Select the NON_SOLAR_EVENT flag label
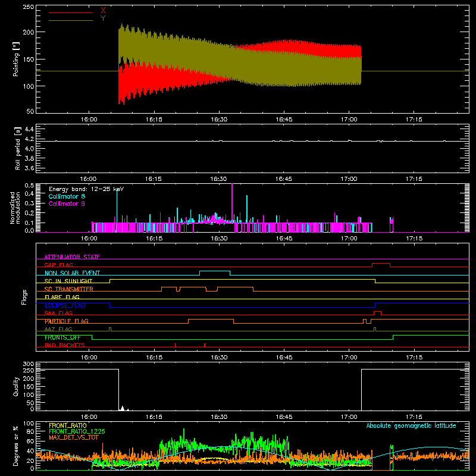This screenshot has height=476, width=476. tap(72, 273)
